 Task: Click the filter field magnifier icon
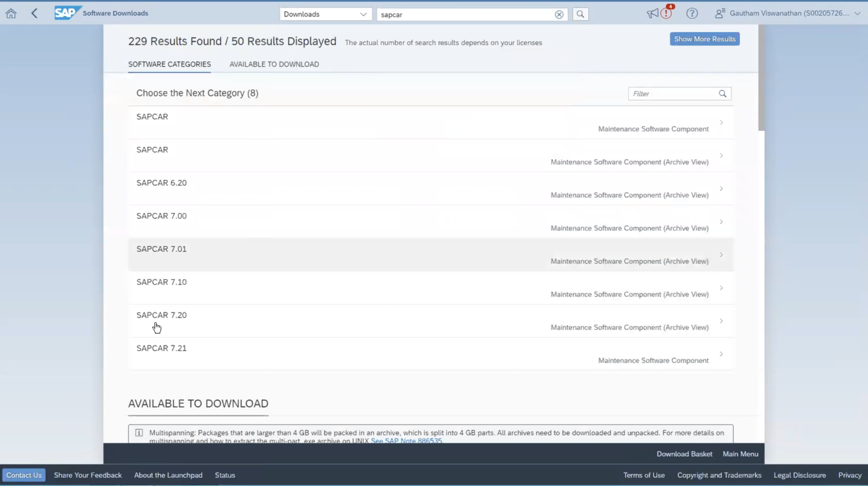point(722,94)
